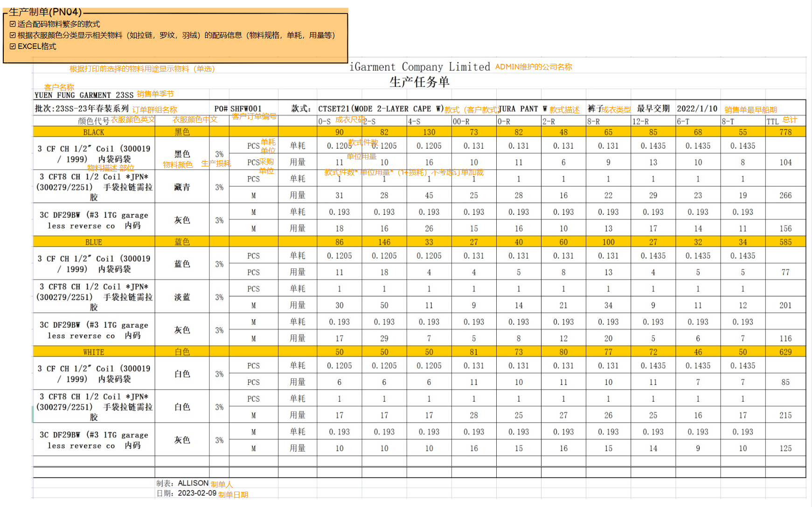Screen dimensions: 812x507
Task: Select customer name YUEN FUNG GARMENT 23SS
Action: [84, 95]
